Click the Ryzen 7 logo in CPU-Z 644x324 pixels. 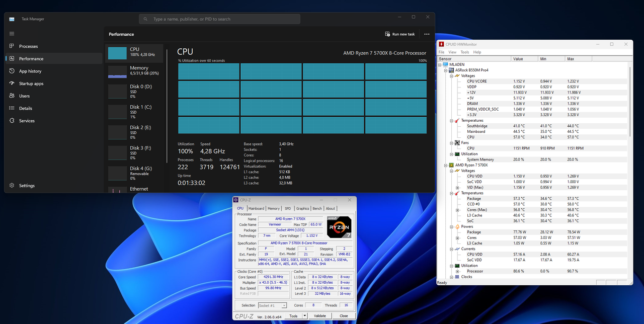coord(339,227)
